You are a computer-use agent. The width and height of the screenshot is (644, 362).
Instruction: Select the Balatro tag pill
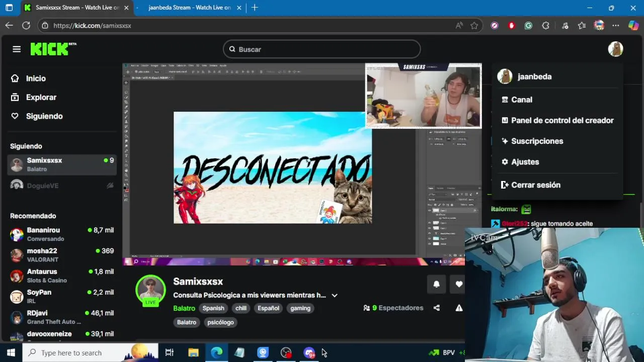pyautogui.click(x=187, y=322)
